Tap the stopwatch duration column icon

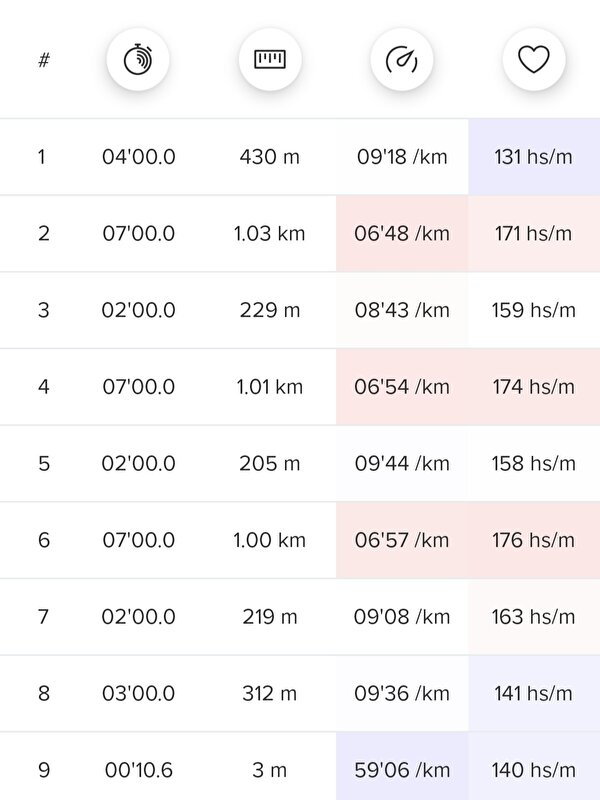coord(138,60)
